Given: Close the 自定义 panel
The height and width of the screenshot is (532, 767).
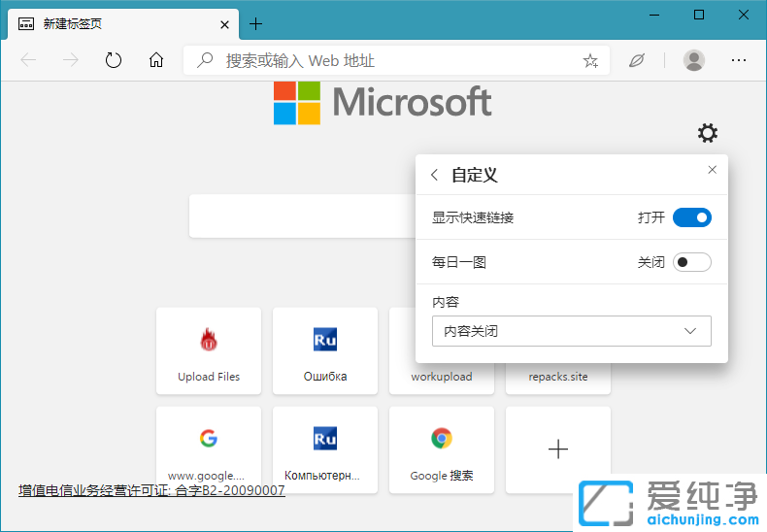Looking at the screenshot, I should point(713,170).
